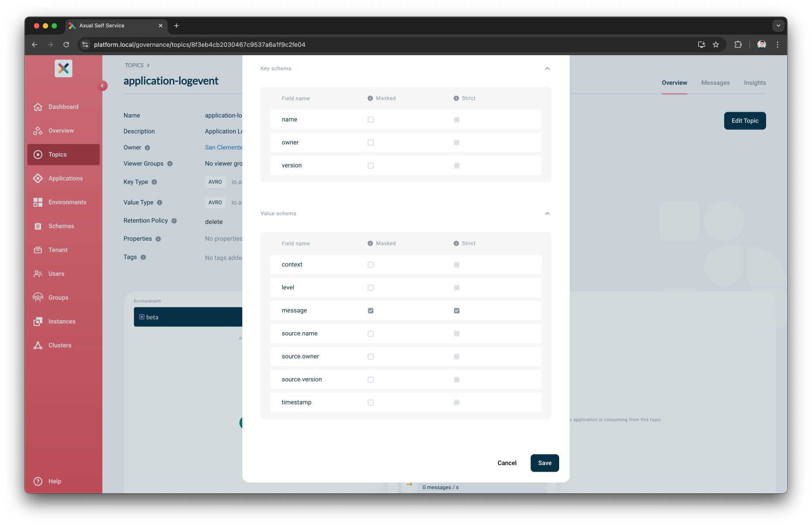812x526 pixels.
Task: Click the browser extensions puzzle icon
Action: (738, 45)
